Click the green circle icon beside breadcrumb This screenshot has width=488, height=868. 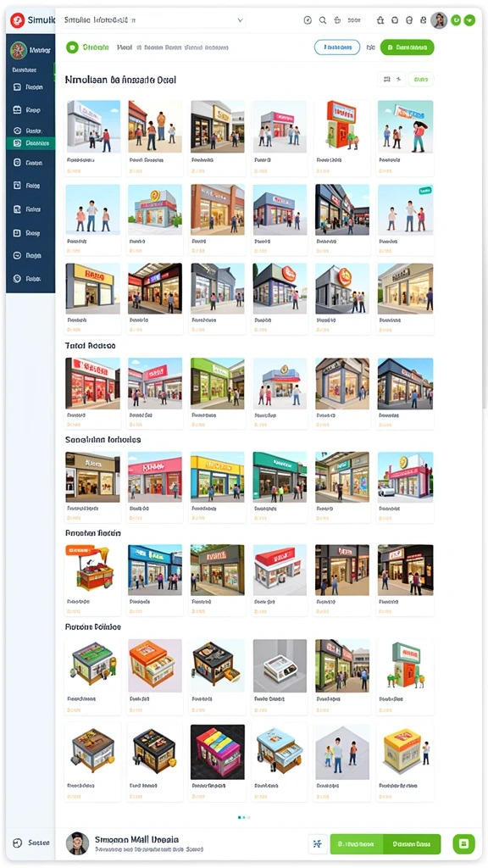pos(72,47)
